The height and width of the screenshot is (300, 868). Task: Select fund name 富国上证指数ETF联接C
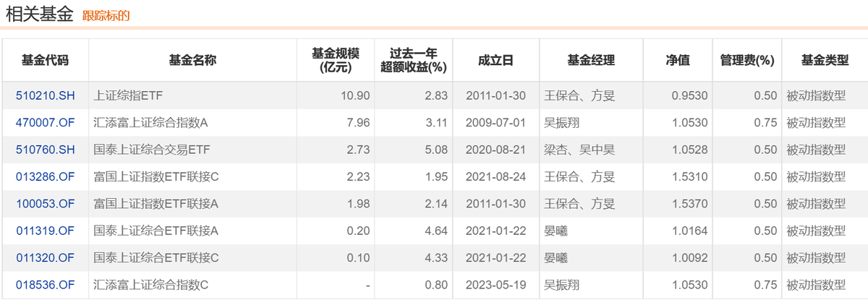click(156, 177)
